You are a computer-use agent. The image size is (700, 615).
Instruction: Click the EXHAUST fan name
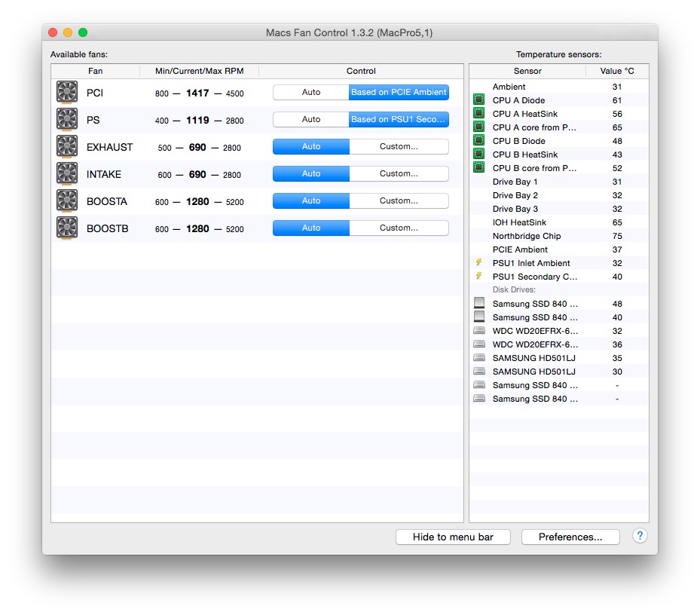coord(109,147)
